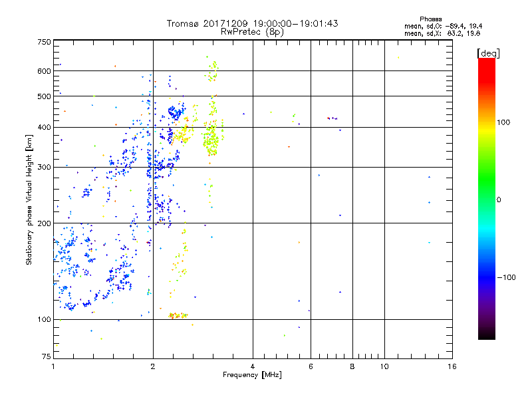
Task: Click the x-axis tick label "16"
Action: click(x=452, y=366)
